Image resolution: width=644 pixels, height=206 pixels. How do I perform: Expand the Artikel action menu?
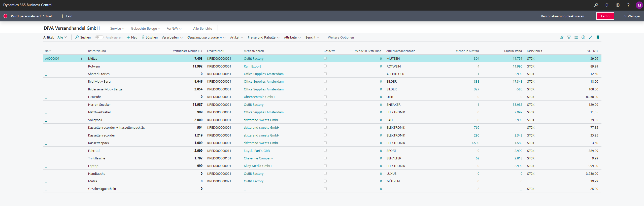coord(236,37)
